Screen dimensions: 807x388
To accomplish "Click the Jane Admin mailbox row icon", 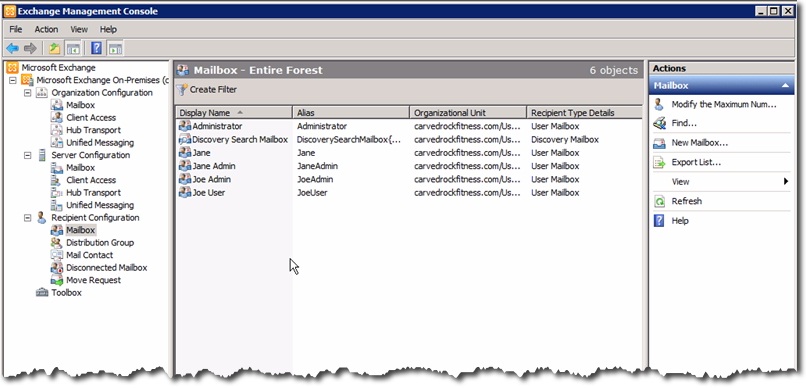I will click(x=185, y=166).
